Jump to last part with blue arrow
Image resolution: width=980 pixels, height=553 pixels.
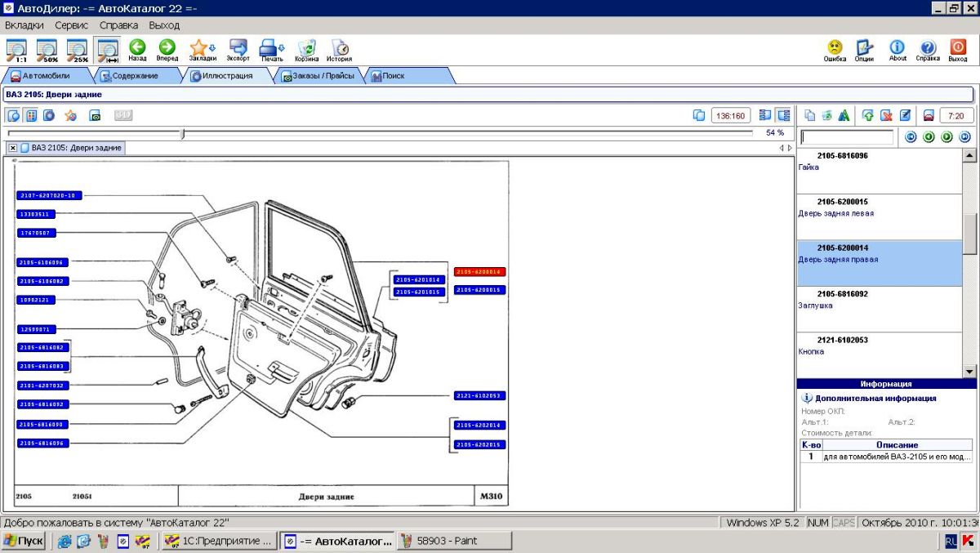[x=964, y=137]
